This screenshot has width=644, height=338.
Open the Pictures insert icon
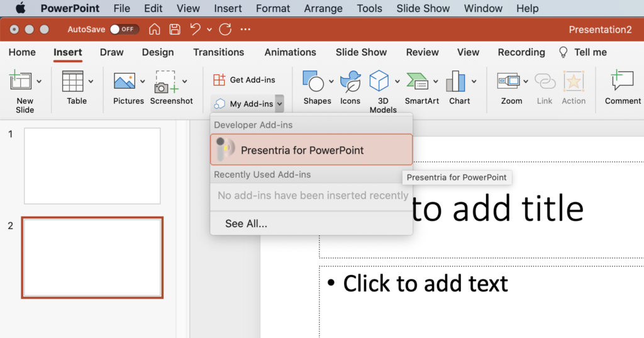click(x=125, y=81)
